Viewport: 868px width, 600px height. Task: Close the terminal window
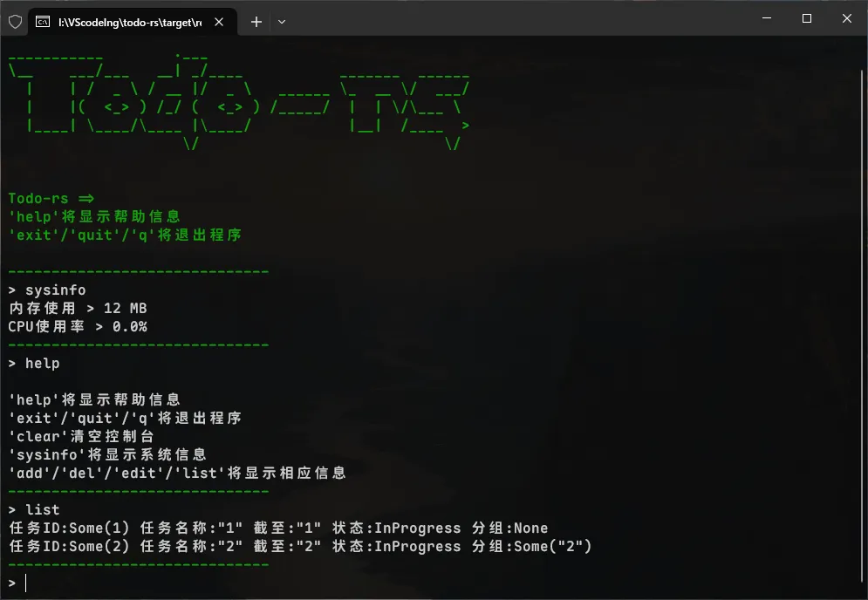(x=847, y=19)
